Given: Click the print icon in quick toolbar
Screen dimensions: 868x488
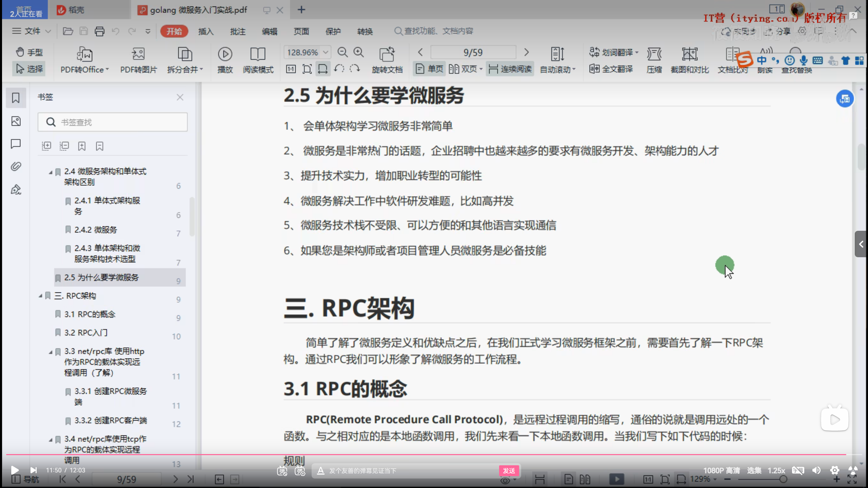Looking at the screenshot, I should click(x=99, y=31).
